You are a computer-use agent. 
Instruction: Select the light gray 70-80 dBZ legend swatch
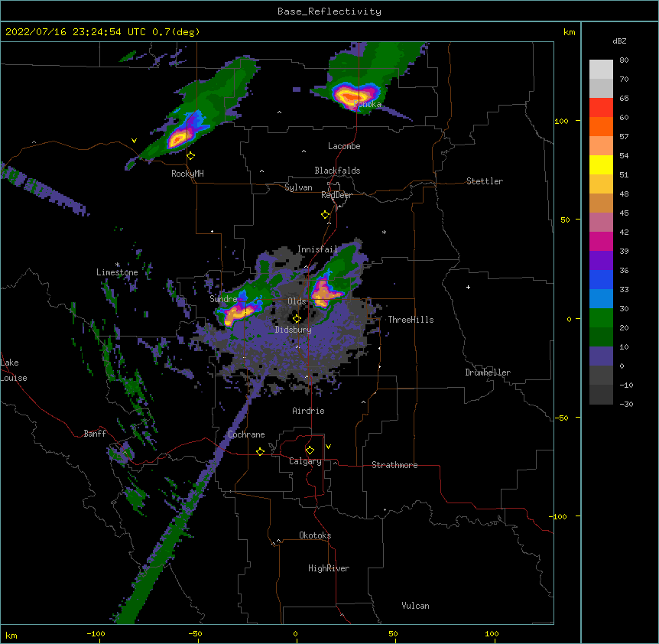click(x=601, y=70)
